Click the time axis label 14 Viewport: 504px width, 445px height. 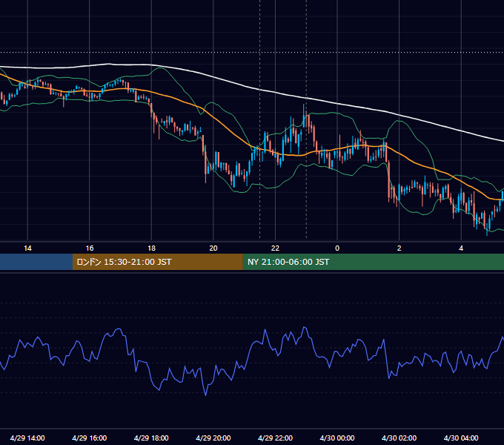[x=27, y=248]
